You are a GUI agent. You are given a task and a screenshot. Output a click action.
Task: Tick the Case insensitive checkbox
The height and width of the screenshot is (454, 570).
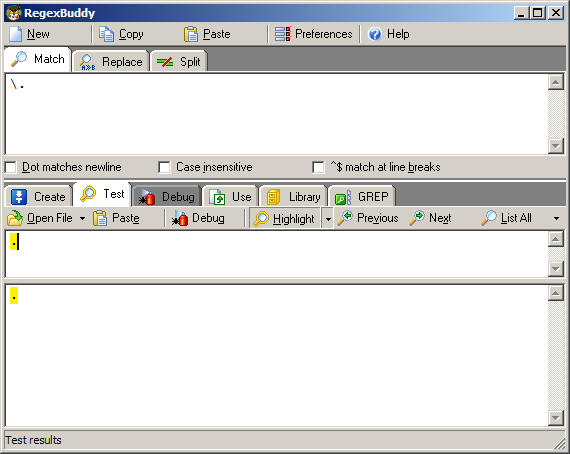[164, 168]
